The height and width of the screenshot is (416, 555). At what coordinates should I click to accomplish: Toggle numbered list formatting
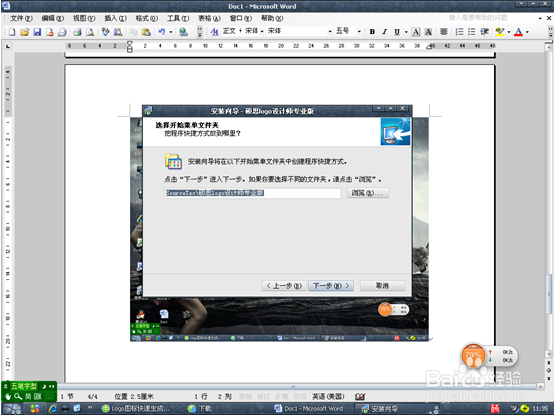pyautogui.click(x=459, y=32)
